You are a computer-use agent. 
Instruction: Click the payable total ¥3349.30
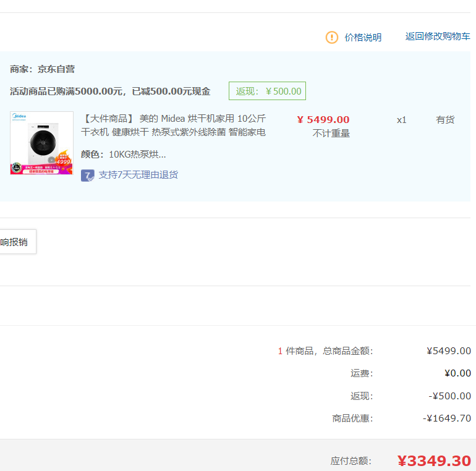434,460
